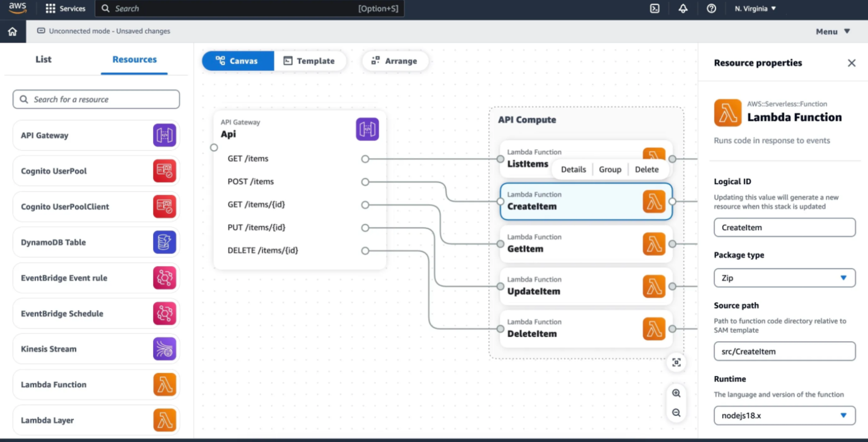Open the AWS logo home link
The width and height of the screenshot is (868, 442).
[18, 8]
